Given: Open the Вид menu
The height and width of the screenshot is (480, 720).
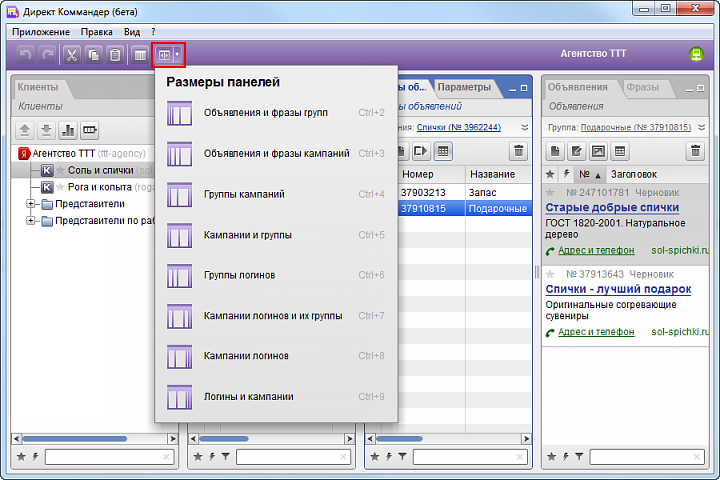Looking at the screenshot, I should click(x=132, y=32).
